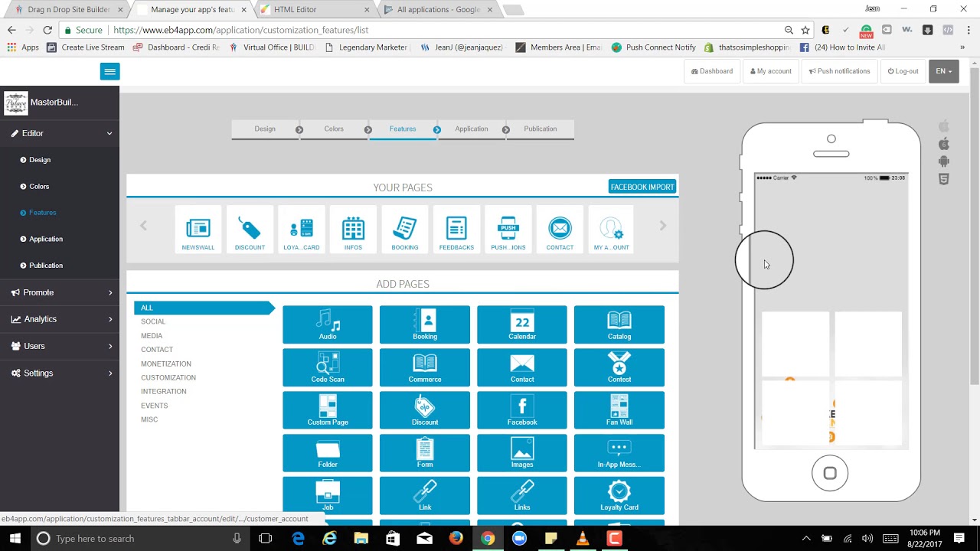
Task: Select the FEEDBACKS page icon
Action: coord(456,228)
